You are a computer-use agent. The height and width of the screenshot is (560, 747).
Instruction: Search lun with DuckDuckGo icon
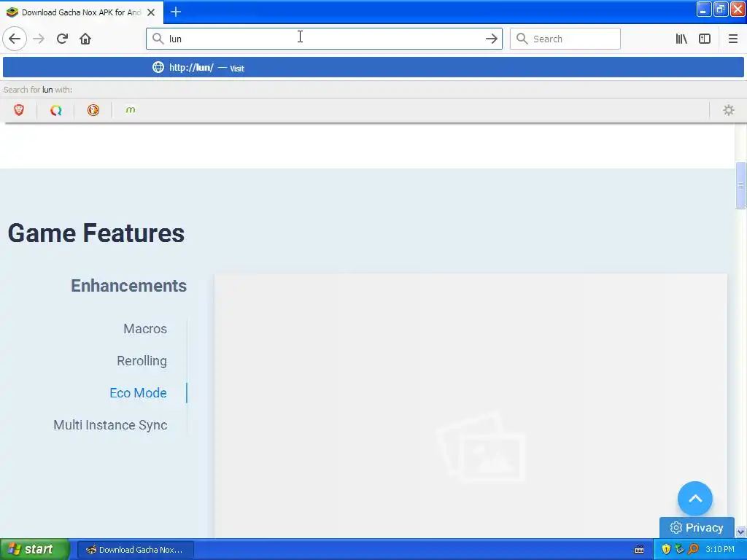93,110
